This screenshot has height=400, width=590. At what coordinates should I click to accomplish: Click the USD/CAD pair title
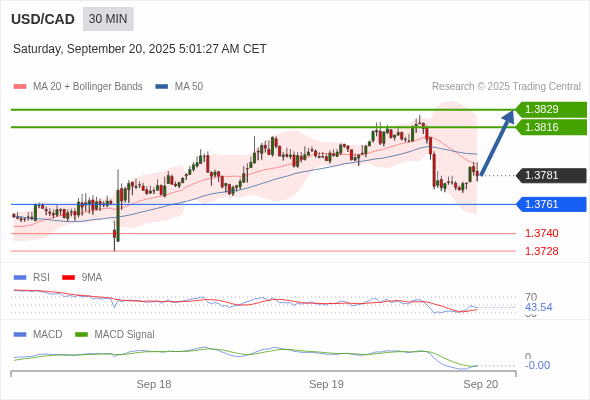click(43, 19)
